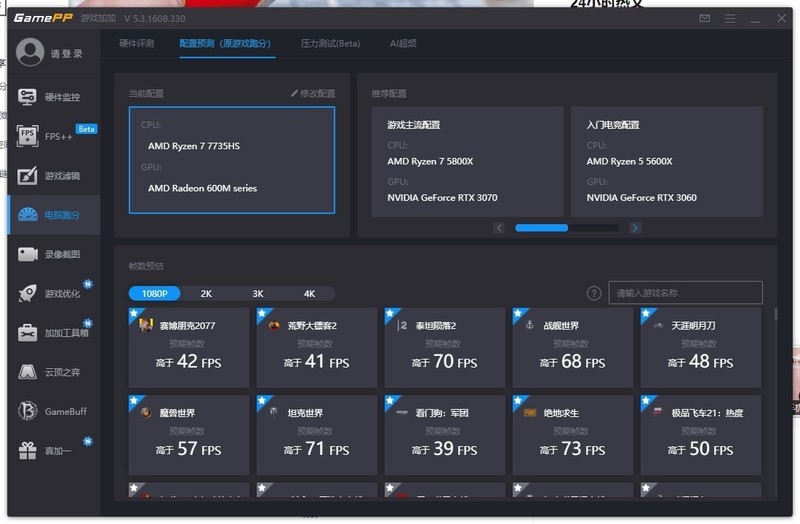Open 喜加一 gift icon

click(x=28, y=451)
